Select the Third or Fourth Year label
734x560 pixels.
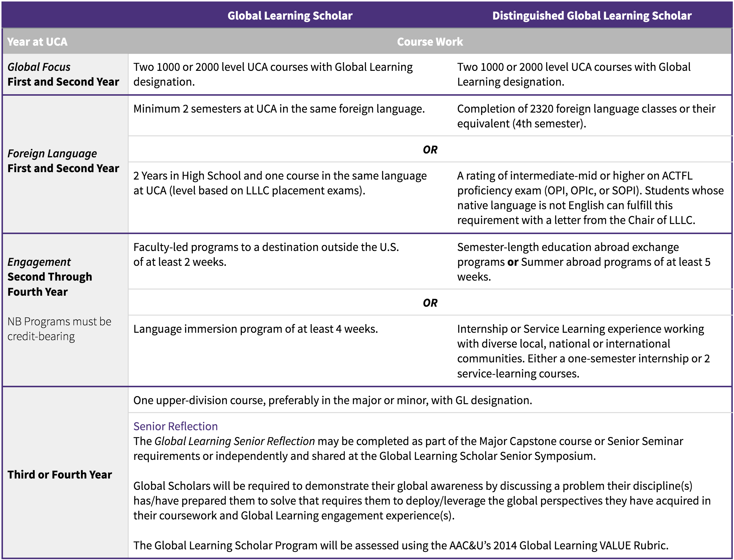click(x=60, y=475)
